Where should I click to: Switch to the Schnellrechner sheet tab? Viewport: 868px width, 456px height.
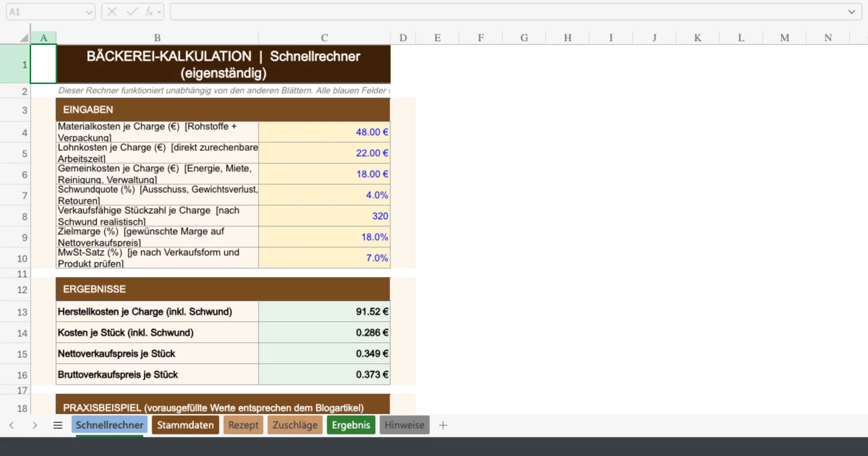109,425
